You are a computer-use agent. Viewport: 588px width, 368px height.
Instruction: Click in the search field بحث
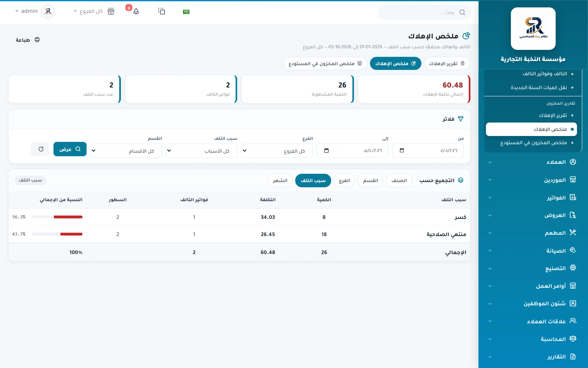tap(424, 12)
